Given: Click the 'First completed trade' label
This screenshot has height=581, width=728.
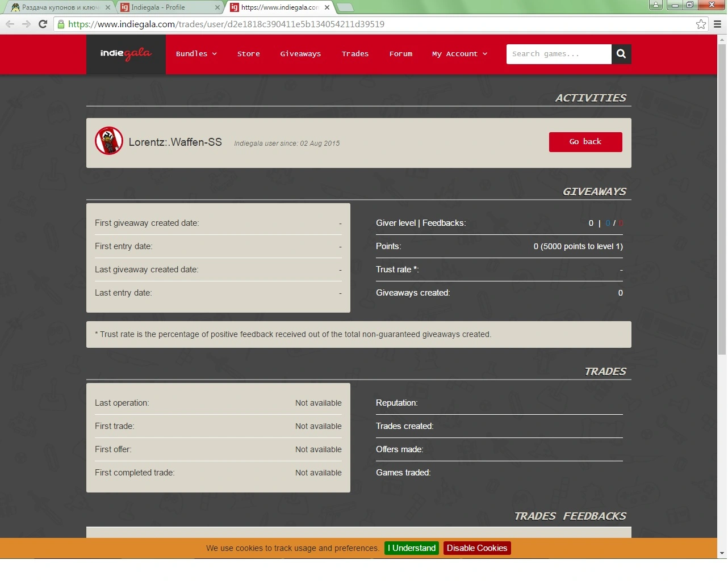Looking at the screenshot, I should [x=135, y=473].
